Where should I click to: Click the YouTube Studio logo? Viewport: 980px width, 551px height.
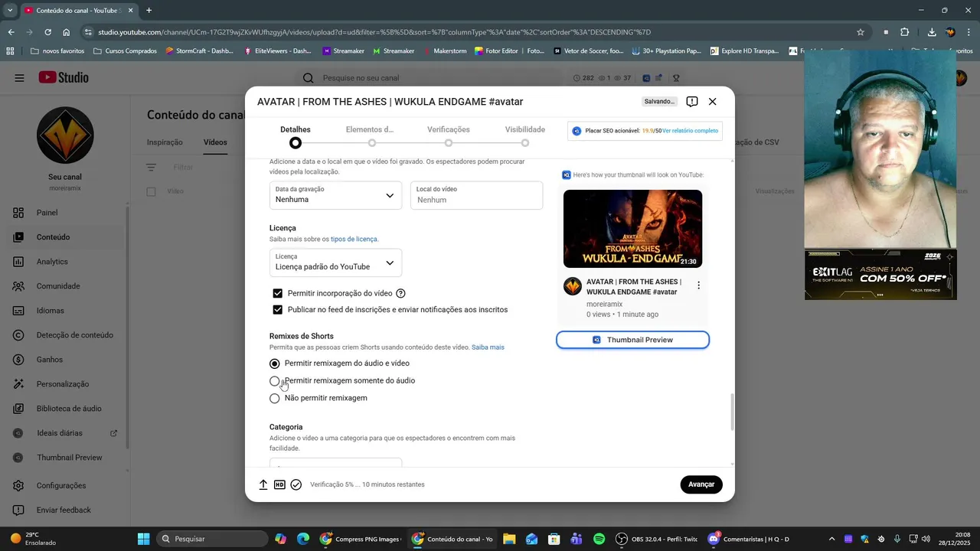[64, 78]
